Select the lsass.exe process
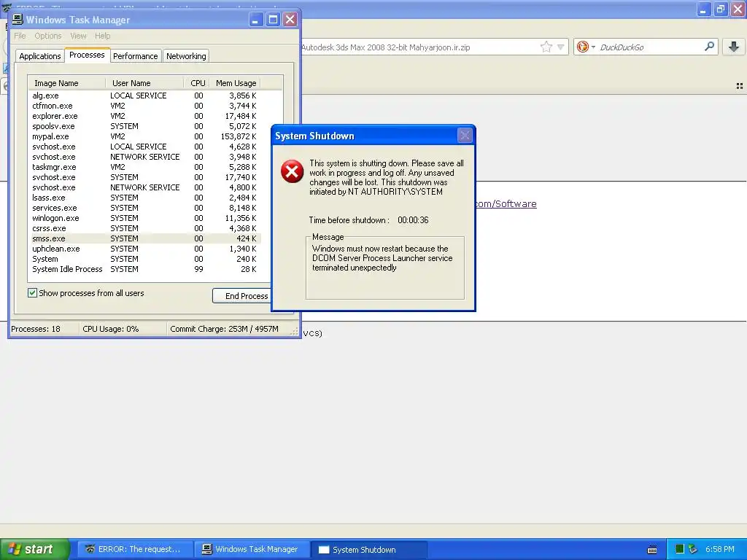This screenshot has width=747, height=560. coord(145,198)
